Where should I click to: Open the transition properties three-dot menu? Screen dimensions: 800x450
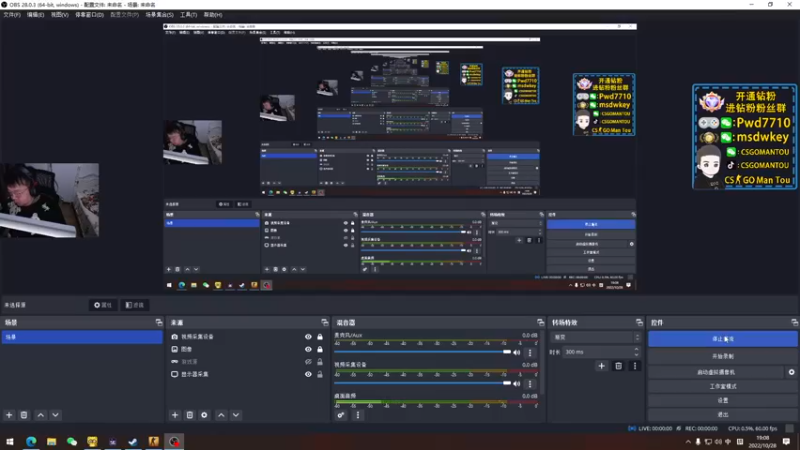[x=635, y=366]
